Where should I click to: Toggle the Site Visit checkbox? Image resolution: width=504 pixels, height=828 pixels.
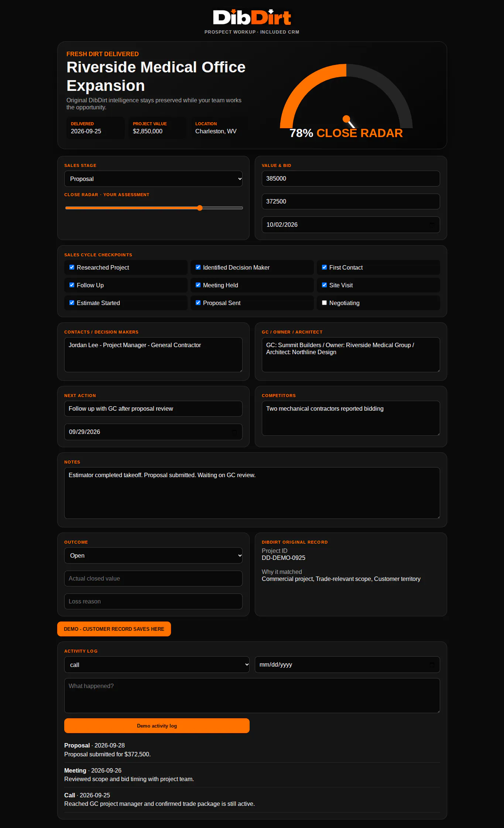[x=324, y=285]
